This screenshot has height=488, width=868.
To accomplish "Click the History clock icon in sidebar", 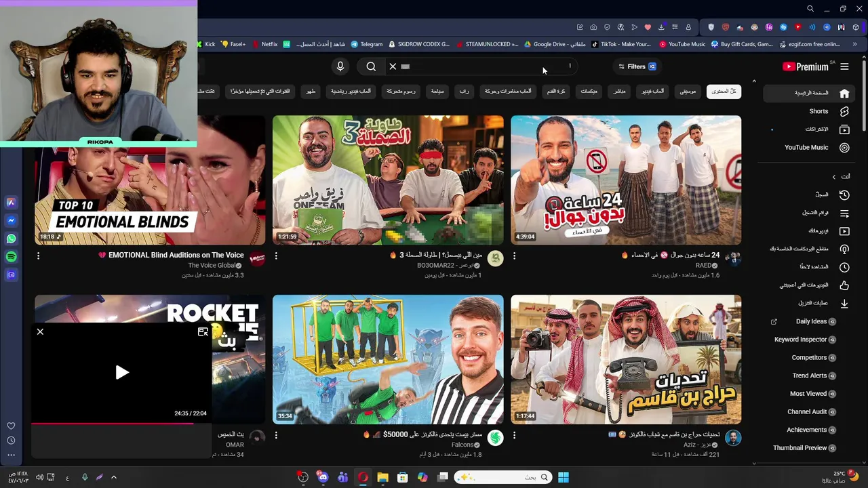I will point(844,195).
